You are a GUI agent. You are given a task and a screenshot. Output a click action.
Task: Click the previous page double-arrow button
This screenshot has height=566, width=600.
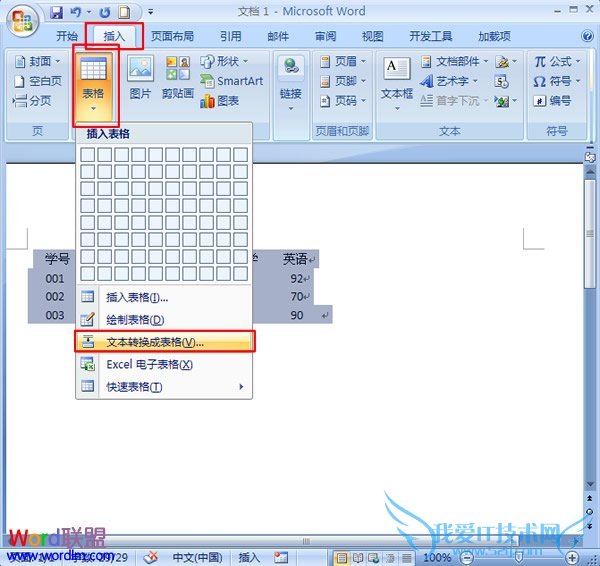590,499
